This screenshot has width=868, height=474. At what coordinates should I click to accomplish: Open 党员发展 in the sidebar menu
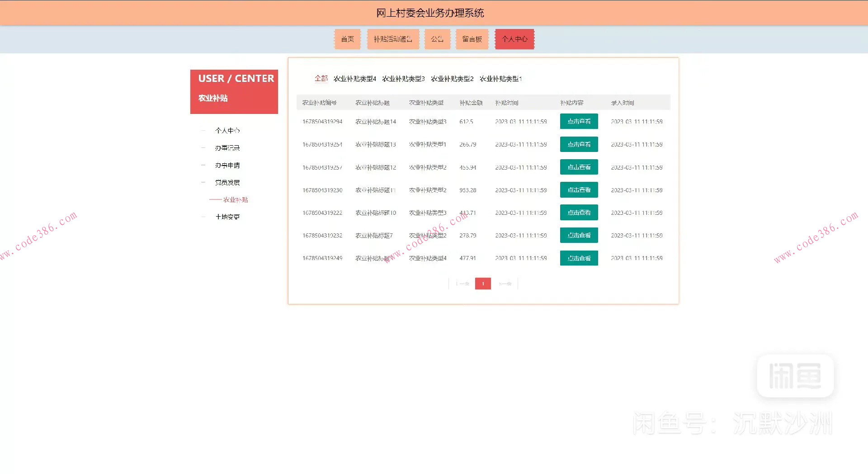(x=227, y=183)
